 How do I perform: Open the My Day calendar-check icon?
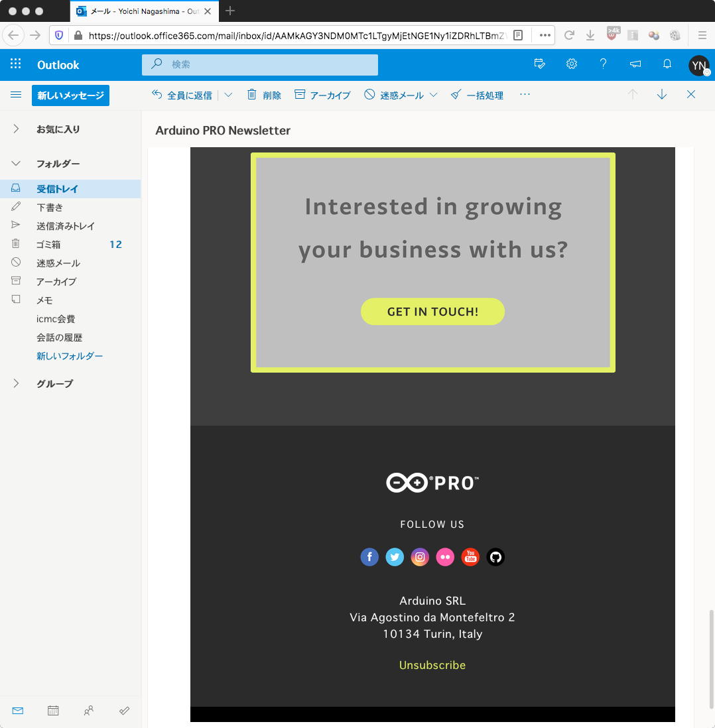tap(539, 64)
